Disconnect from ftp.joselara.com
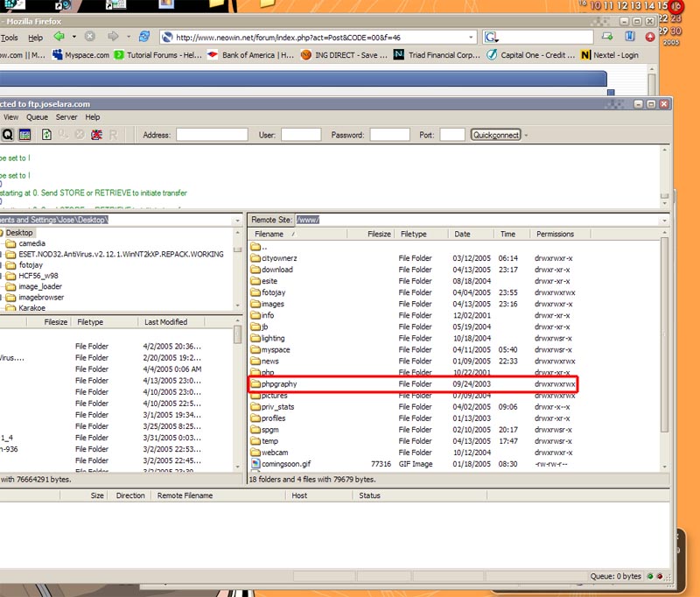The width and height of the screenshot is (700, 597). 94,134
